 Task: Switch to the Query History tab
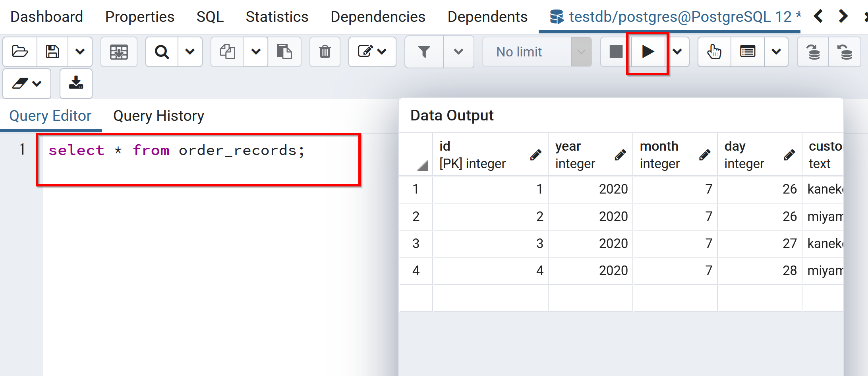[x=159, y=116]
